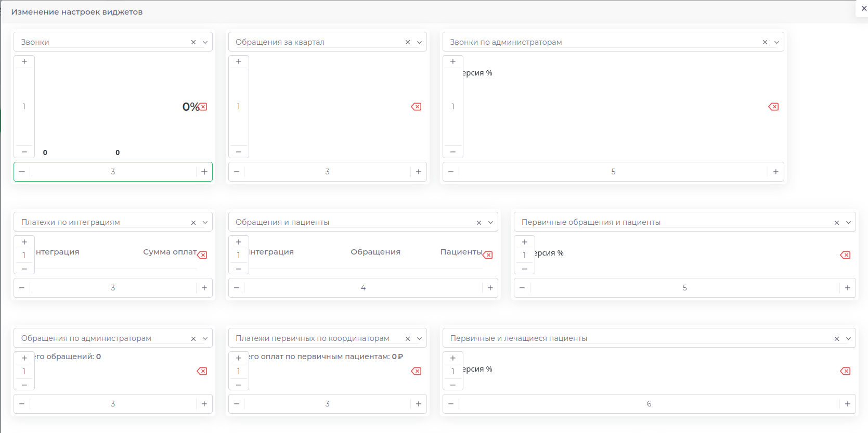Viewport: 868px width, 433px height.
Task: Decrease width of Звонки widget
Action: pyautogui.click(x=22, y=172)
